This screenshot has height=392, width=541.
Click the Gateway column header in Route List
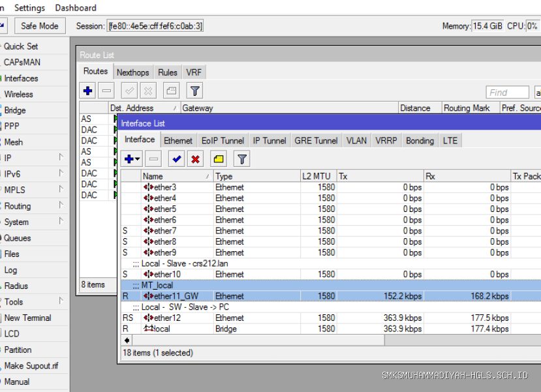(x=289, y=108)
